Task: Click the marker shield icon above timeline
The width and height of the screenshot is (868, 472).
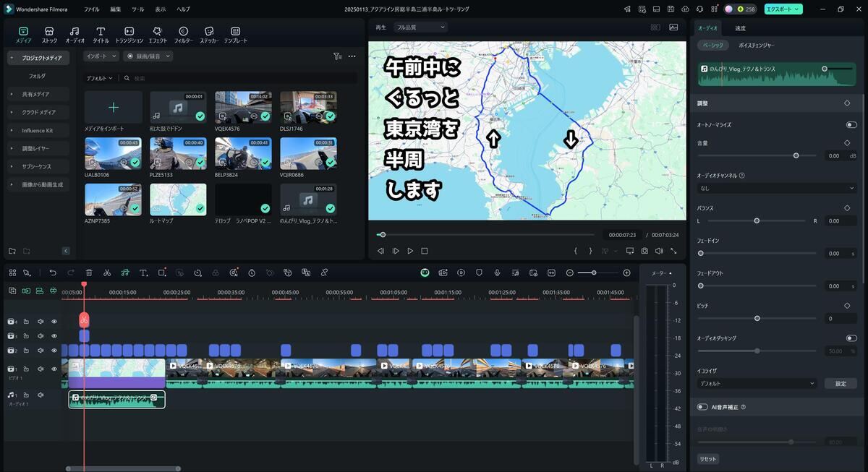Action: point(479,273)
